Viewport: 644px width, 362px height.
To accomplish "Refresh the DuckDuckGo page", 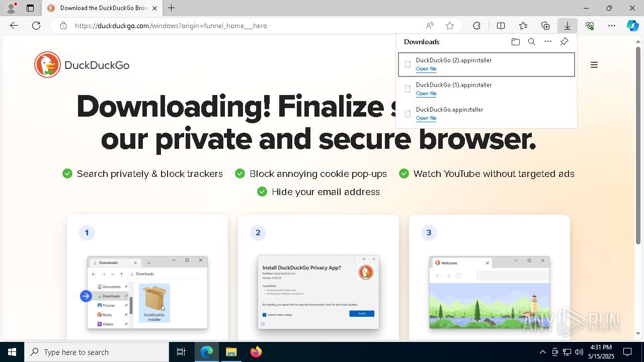I will pyautogui.click(x=36, y=26).
